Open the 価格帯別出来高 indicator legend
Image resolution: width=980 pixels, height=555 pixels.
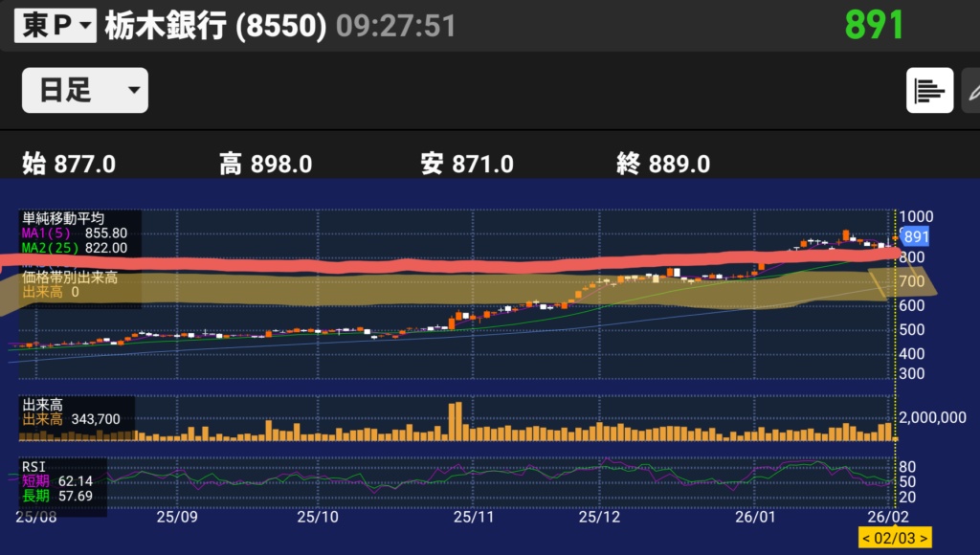point(70,277)
